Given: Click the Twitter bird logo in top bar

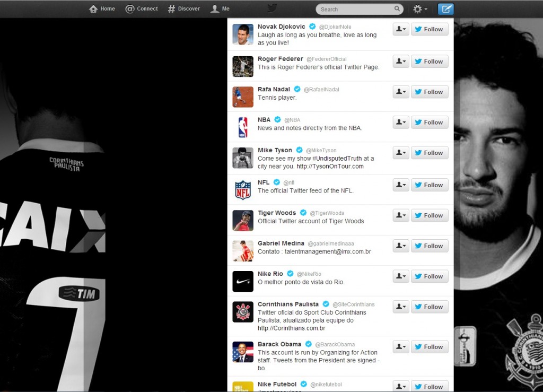Looking at the screenshot, I should point(272,8).
